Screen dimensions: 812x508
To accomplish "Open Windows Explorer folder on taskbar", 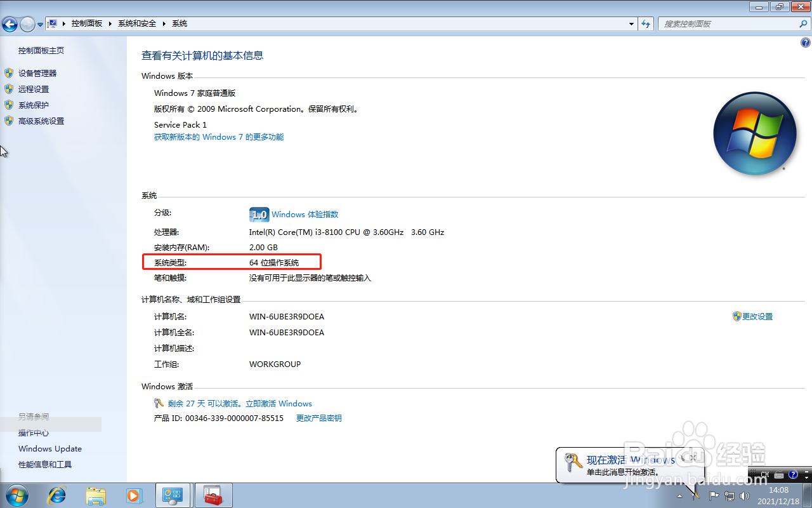I will (x=96, y=495).
